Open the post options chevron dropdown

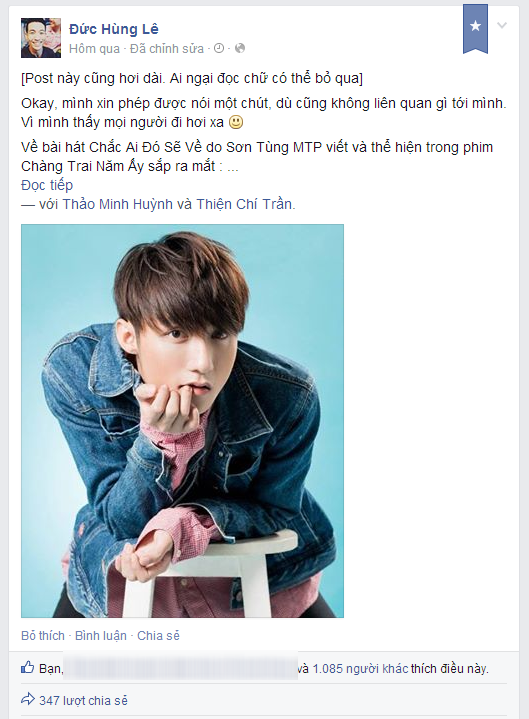(502, 25)
